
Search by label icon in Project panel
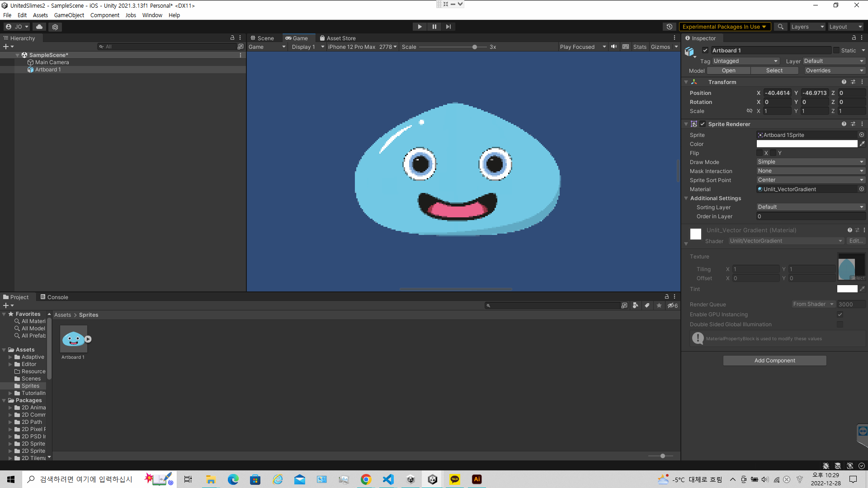[647, 305]
